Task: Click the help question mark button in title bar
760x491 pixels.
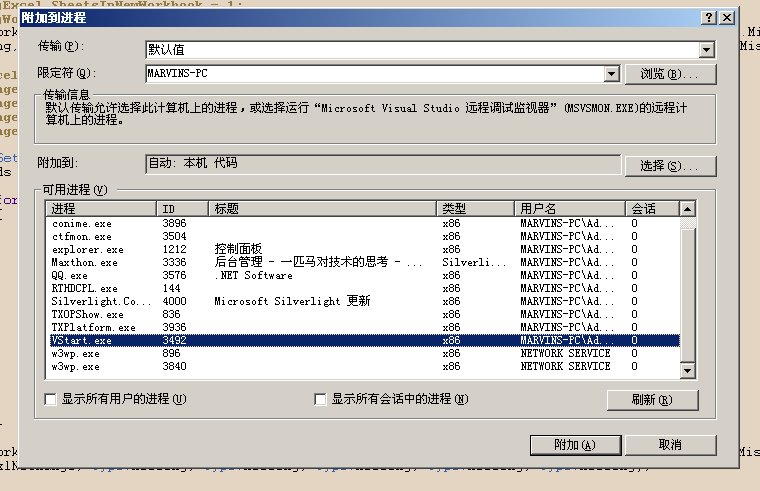Action: (x=709, y=18)
